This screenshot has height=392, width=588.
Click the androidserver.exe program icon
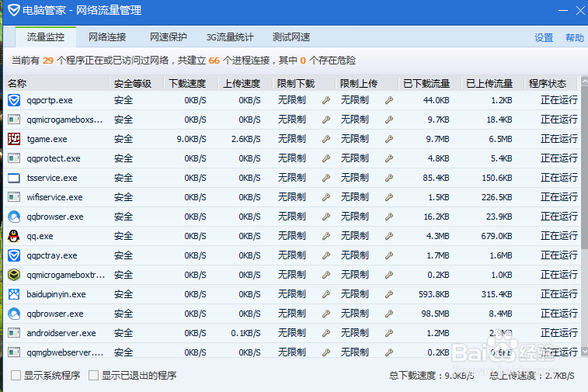pyautogui.click(x=14, y=333)
